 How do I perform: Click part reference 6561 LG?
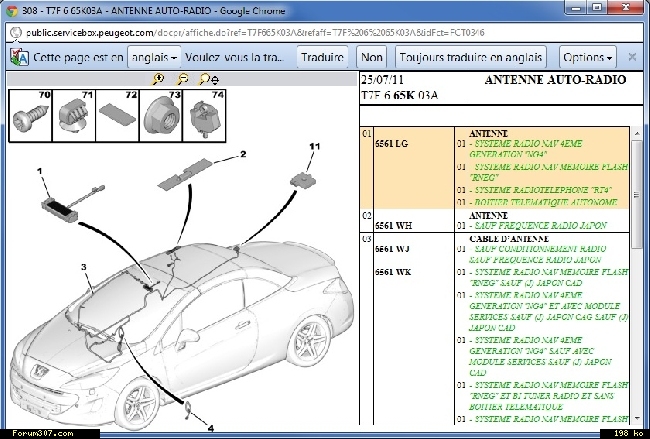click(391, 144)
